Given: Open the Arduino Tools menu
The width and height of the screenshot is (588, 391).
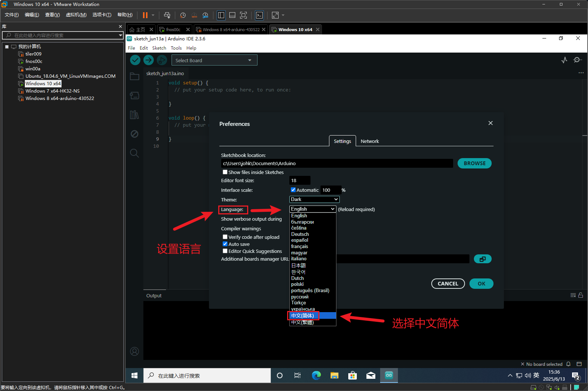Looking at the screenshot, I should (x=176, y=48).
